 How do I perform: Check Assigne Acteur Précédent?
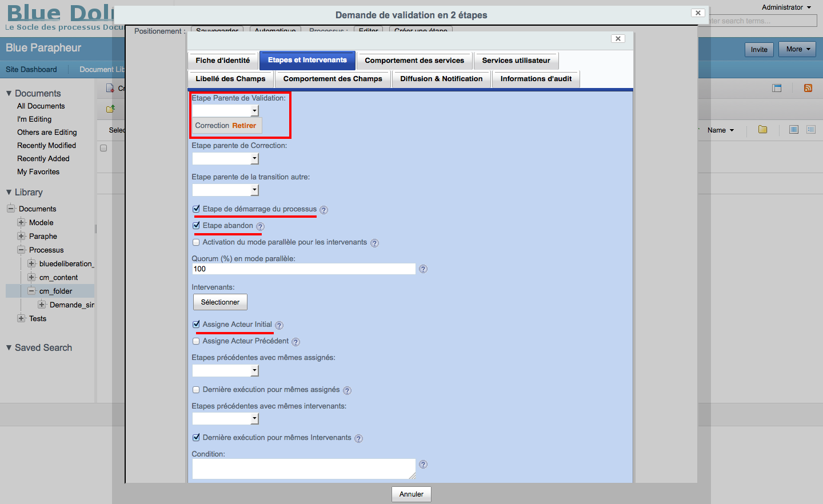point(196,341)
